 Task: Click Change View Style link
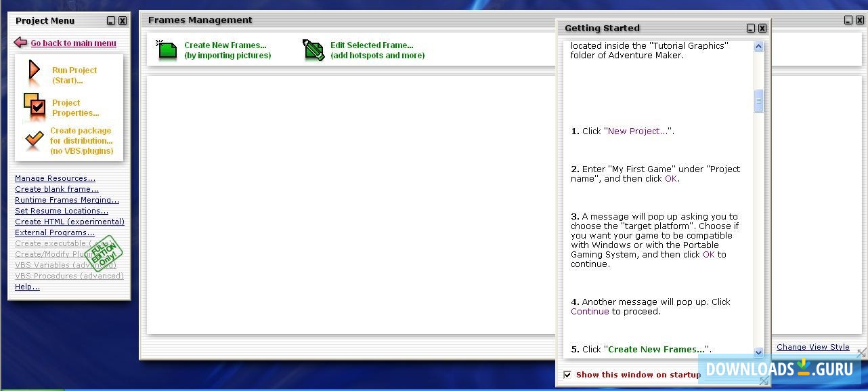click(813, 347)
